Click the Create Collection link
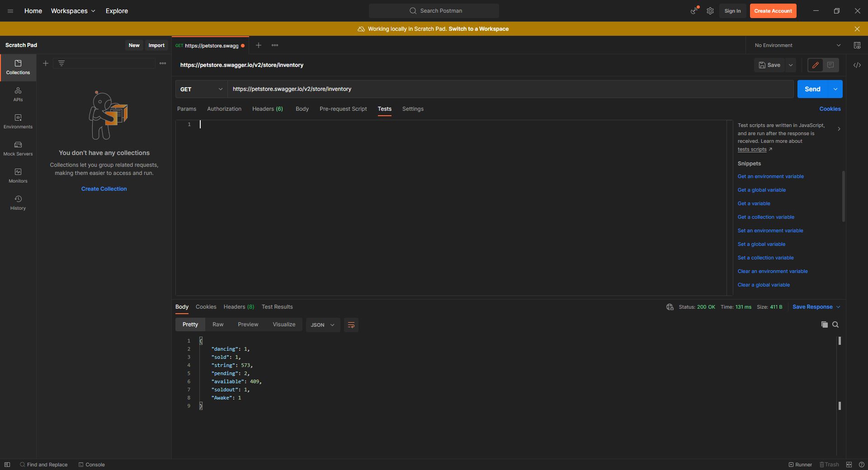868x470 pixels. point(104,189)
